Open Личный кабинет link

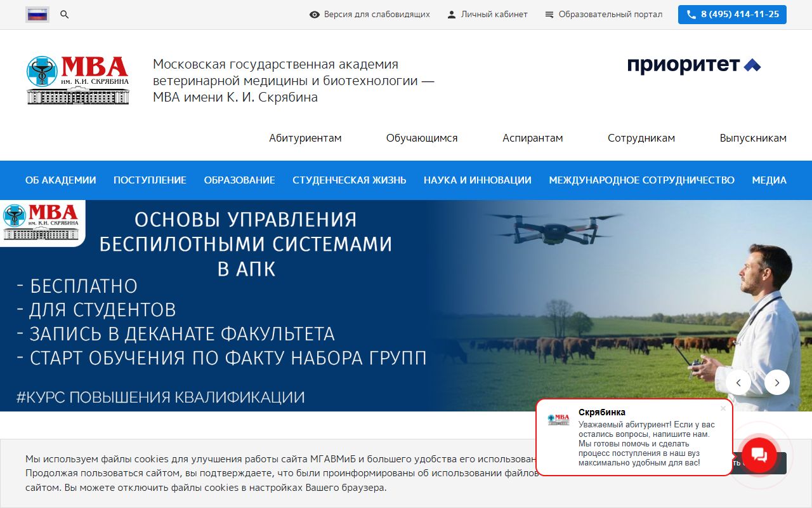tap(494, 15)
